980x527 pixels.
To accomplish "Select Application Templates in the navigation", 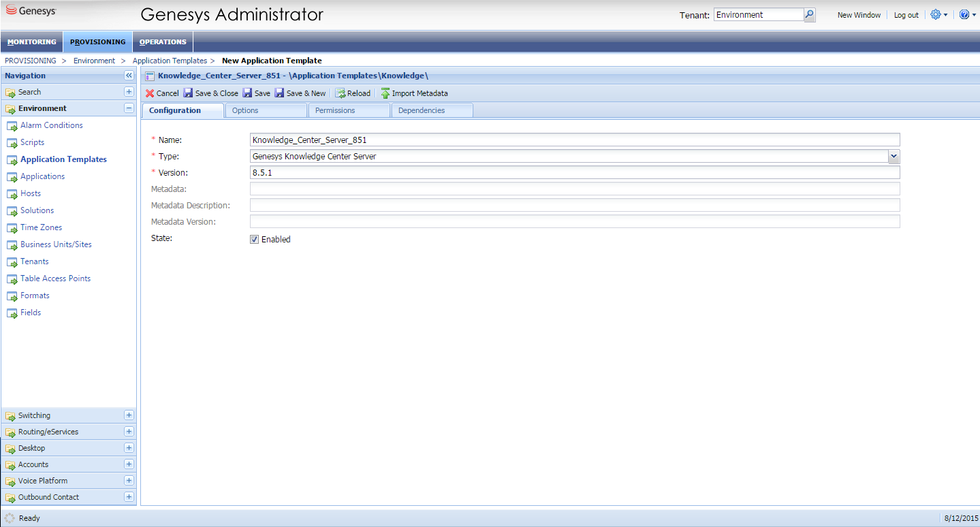I will [x=63, y=159].
